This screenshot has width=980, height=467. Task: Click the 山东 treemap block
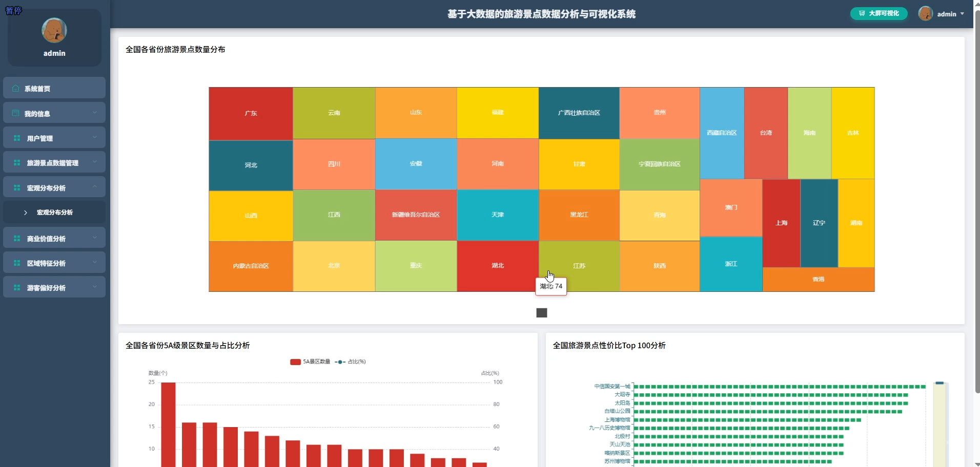[416, 113]
